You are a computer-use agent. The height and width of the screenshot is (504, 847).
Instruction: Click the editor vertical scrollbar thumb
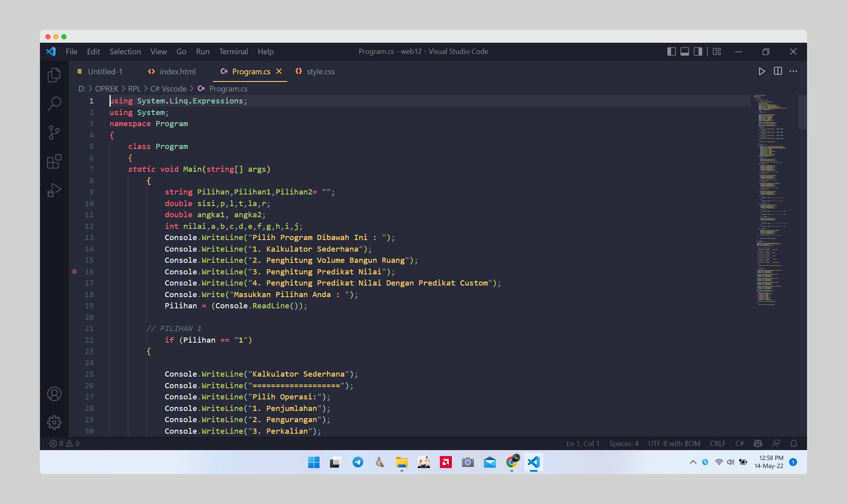(802, 112)
